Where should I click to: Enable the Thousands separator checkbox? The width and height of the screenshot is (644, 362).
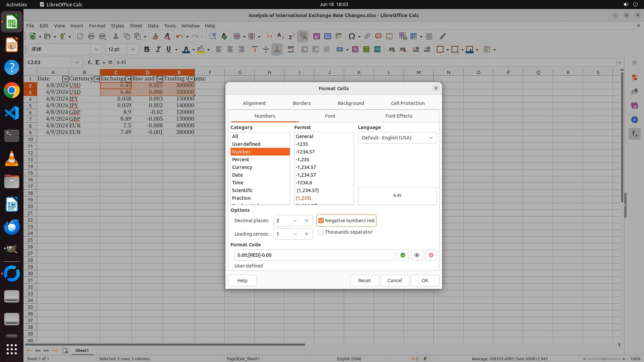point(321,232)
